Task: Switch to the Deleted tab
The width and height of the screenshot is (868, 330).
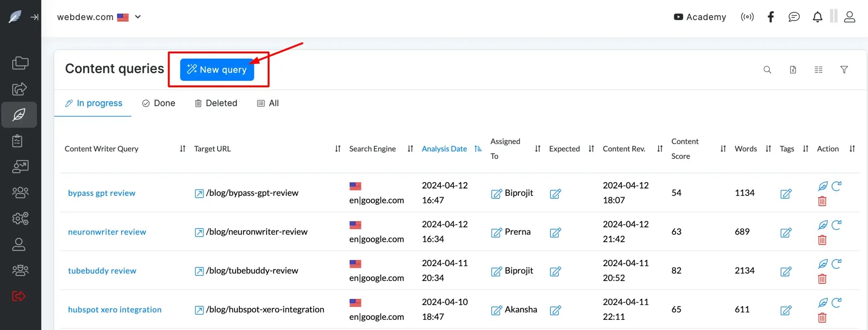Action: pos(216,103)
